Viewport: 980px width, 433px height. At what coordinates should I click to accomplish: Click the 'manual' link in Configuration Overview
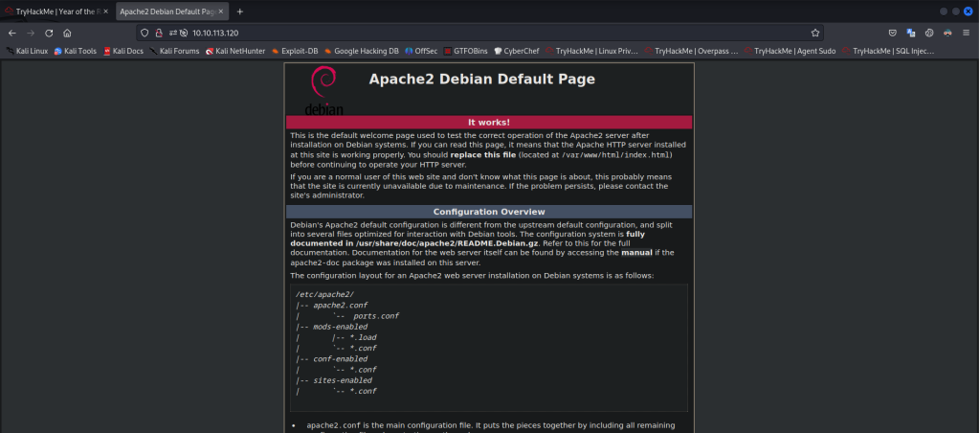point(636,253)
